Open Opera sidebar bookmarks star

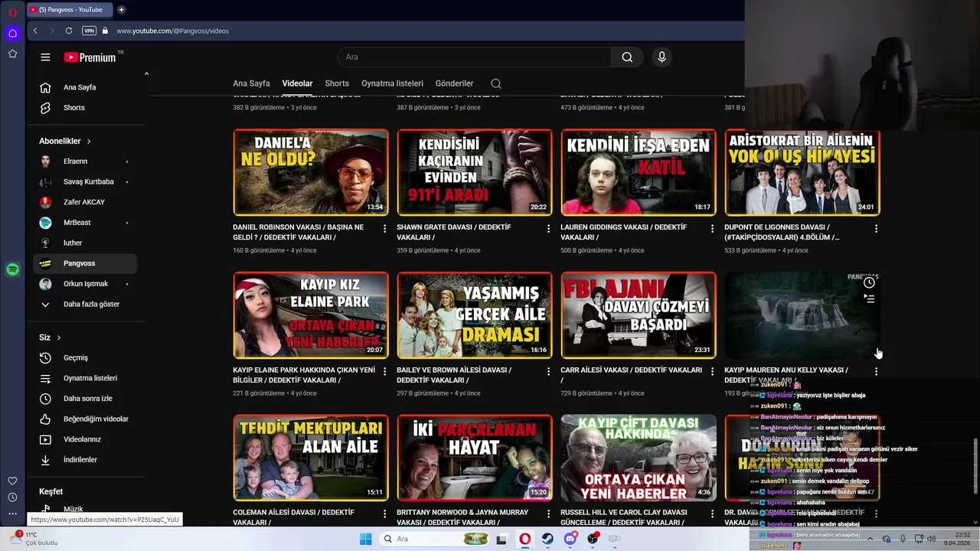pos(12,54)
